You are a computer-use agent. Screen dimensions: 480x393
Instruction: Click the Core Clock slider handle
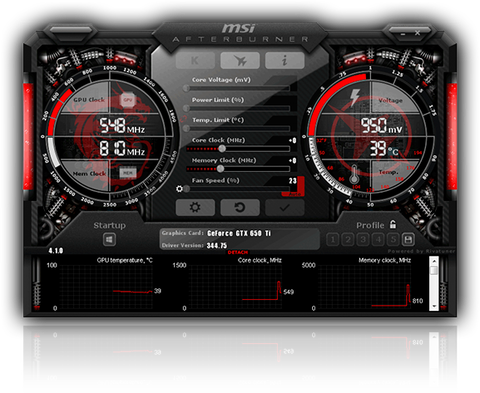pyautogui.click(x=222, y=149)
